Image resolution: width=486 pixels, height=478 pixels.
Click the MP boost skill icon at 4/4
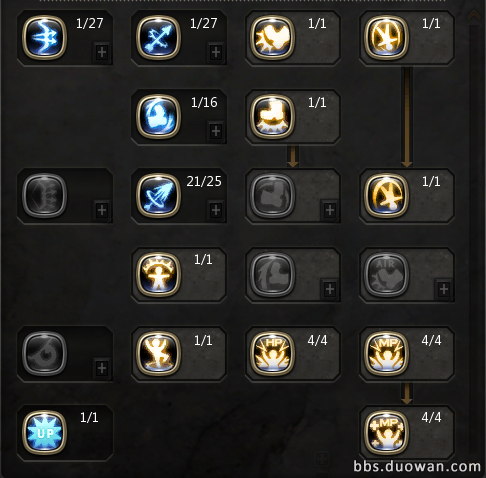click(x=386, y=353)
